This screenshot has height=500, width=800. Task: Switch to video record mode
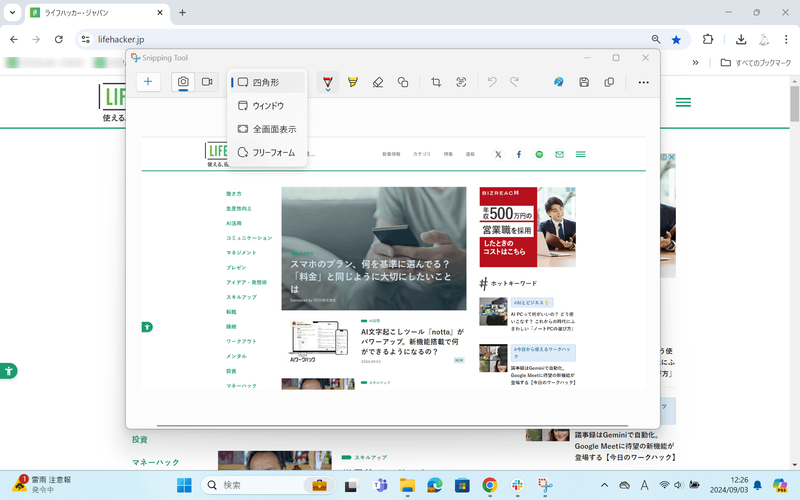(207, 82)
